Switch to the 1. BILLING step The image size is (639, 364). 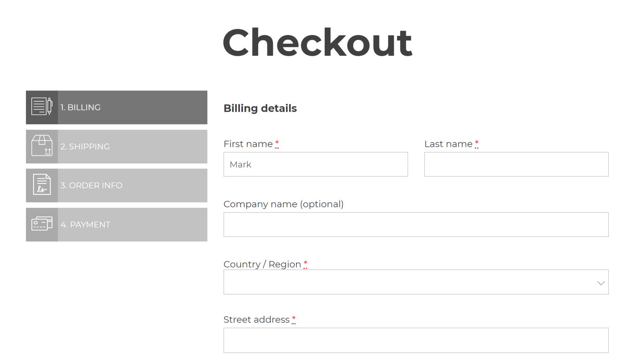pyautogui.click(x=132, y=107)
